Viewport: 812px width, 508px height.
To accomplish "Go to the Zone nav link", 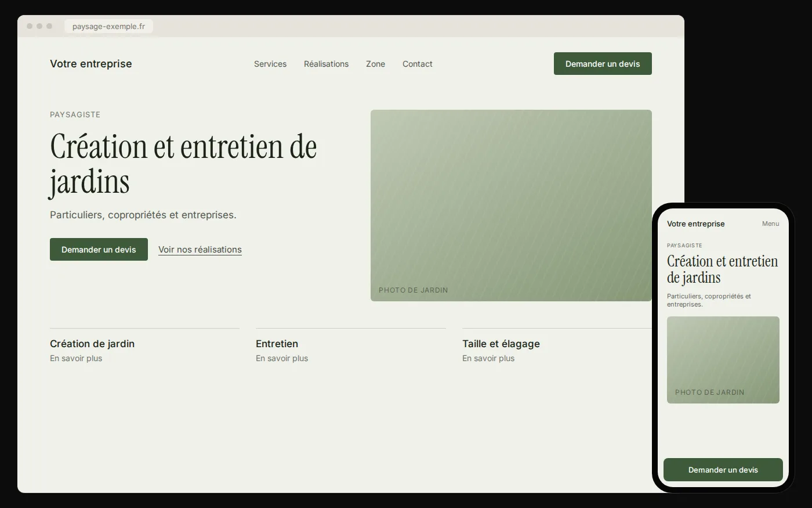I will (x=375, y=64).
